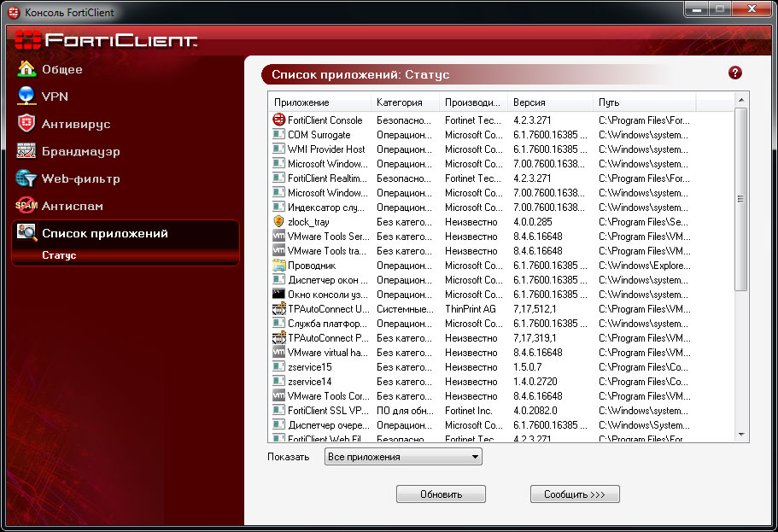Click version 7,17,319,1 cell
The width and height of the screenshot is (778, 532).
(535, 338)
